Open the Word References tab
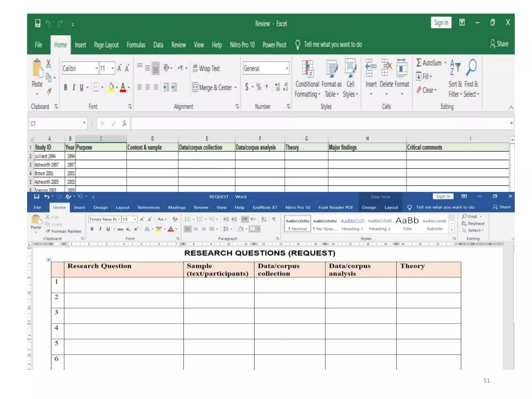 (x=149, y=207)
